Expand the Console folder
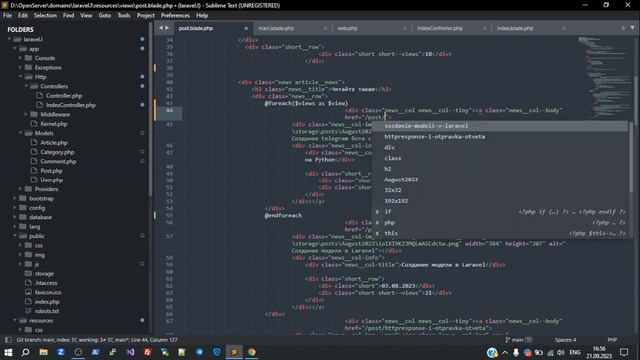Viewport: 640px width, 360px height. click(x=20, y=58)
